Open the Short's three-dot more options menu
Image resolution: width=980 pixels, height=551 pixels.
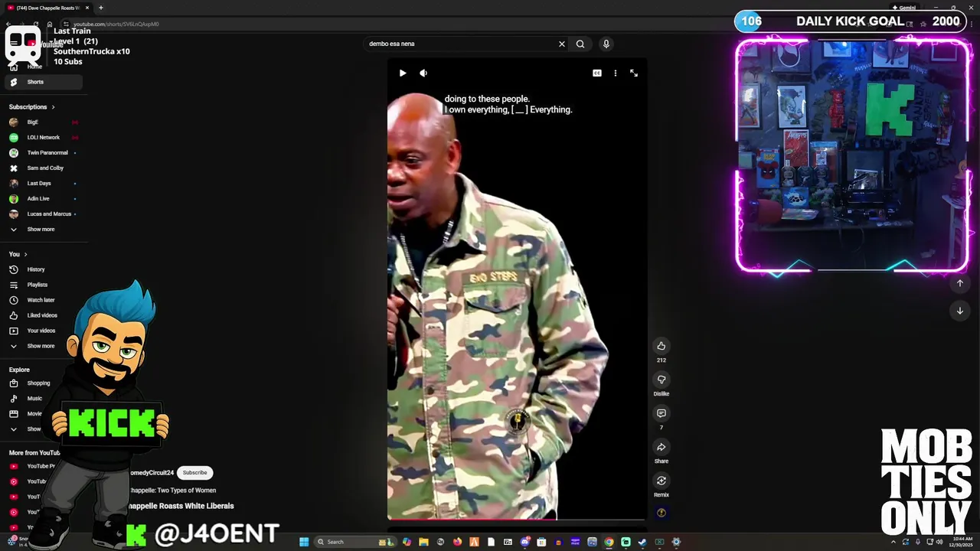click(x=616, y=73)
